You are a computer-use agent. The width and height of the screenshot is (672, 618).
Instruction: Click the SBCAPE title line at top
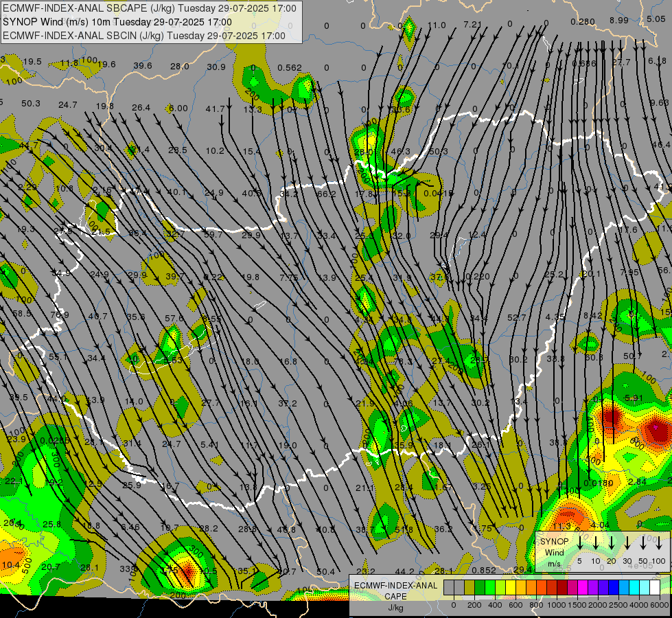coord(149,8)
